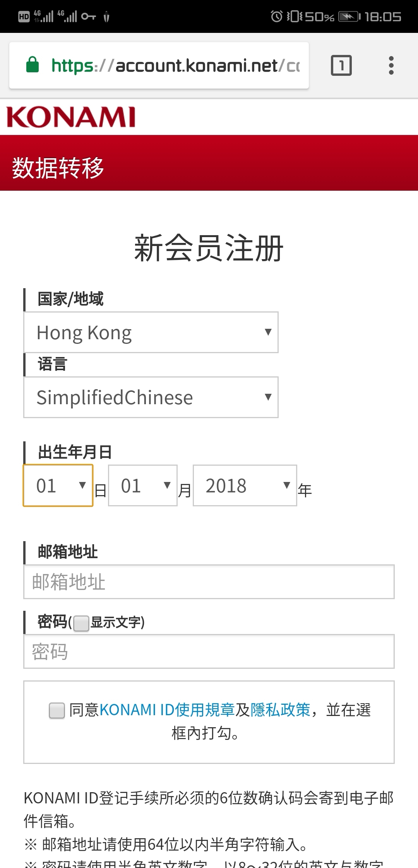Click the HTTPS padlock security icon
Image resolution: width=418 pixels, height=868 pixels.
click(33, 65)
